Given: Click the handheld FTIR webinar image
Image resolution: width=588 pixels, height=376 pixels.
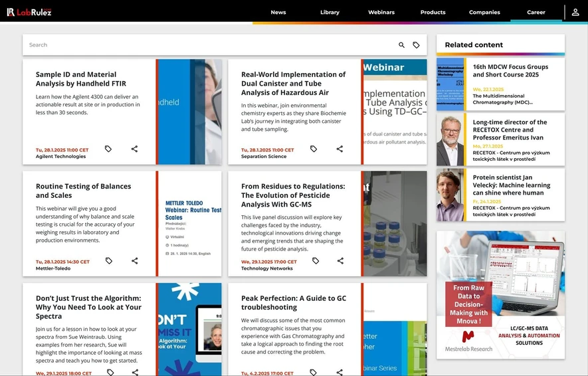Looking at the screenshot, I should click(190, 112).
